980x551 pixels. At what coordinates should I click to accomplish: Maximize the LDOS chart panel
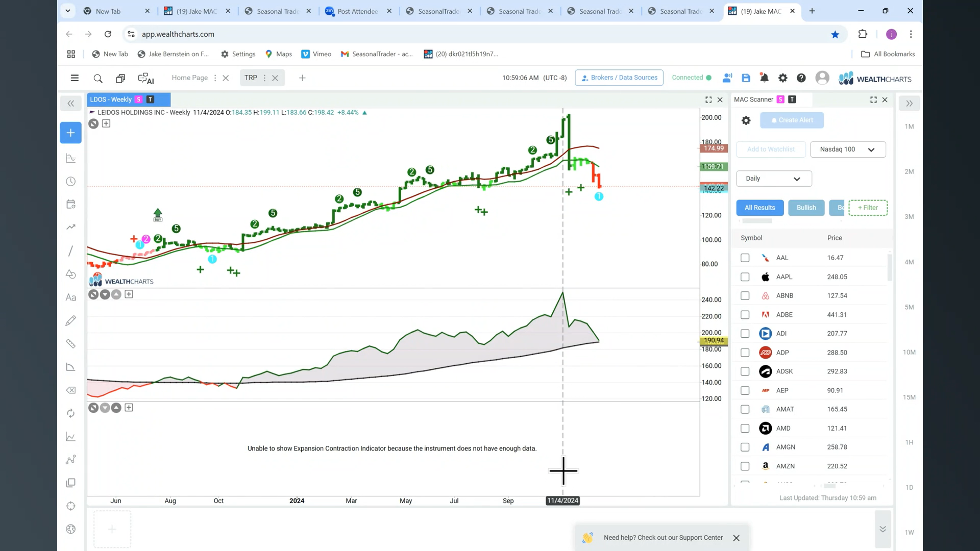pos(708,100)
